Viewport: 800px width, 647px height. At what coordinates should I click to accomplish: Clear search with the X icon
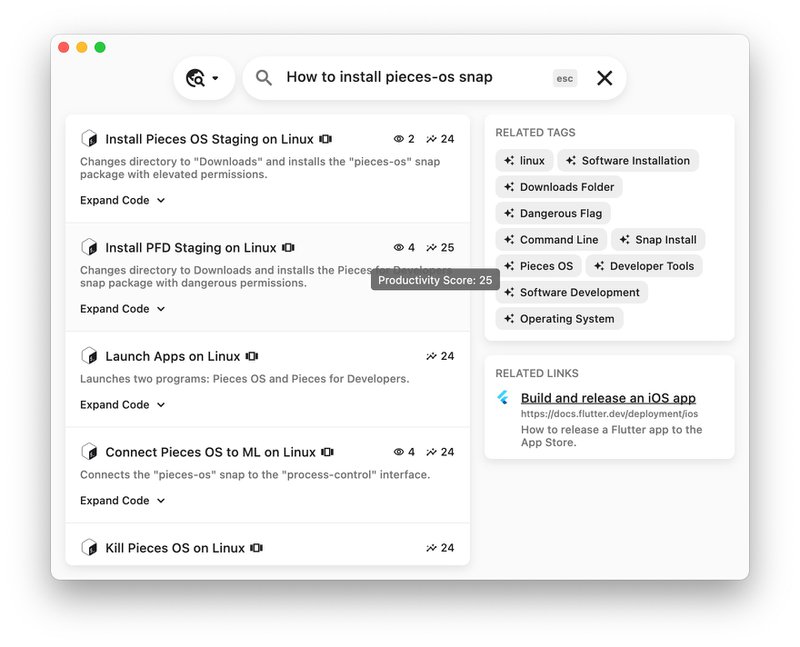(605, 78)
